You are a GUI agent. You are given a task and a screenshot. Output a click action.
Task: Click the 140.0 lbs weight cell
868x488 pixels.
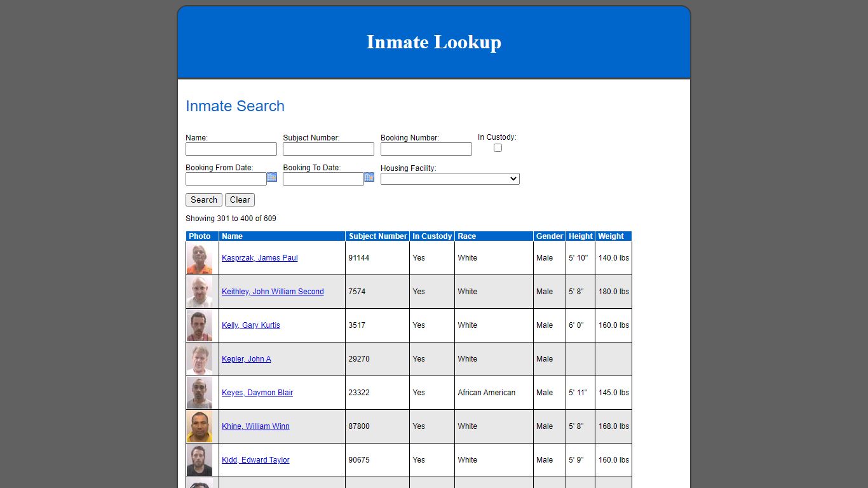coord(613,258)
